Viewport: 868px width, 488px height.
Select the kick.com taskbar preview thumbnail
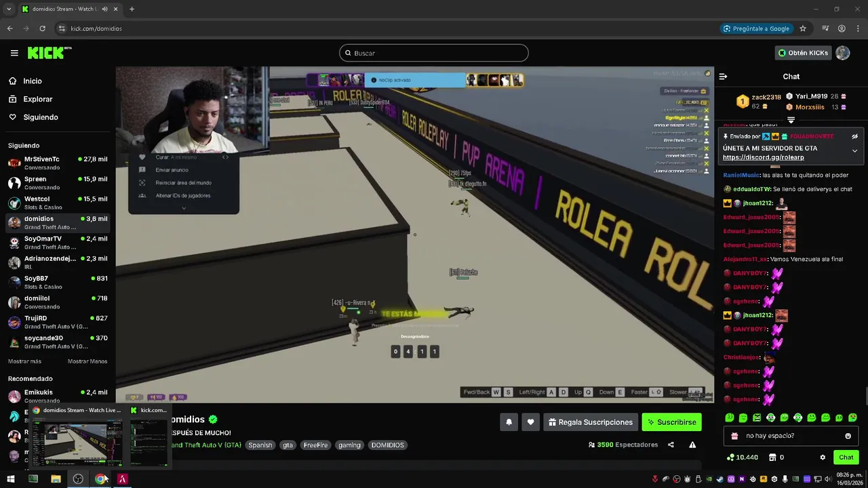tap(149, 437)
